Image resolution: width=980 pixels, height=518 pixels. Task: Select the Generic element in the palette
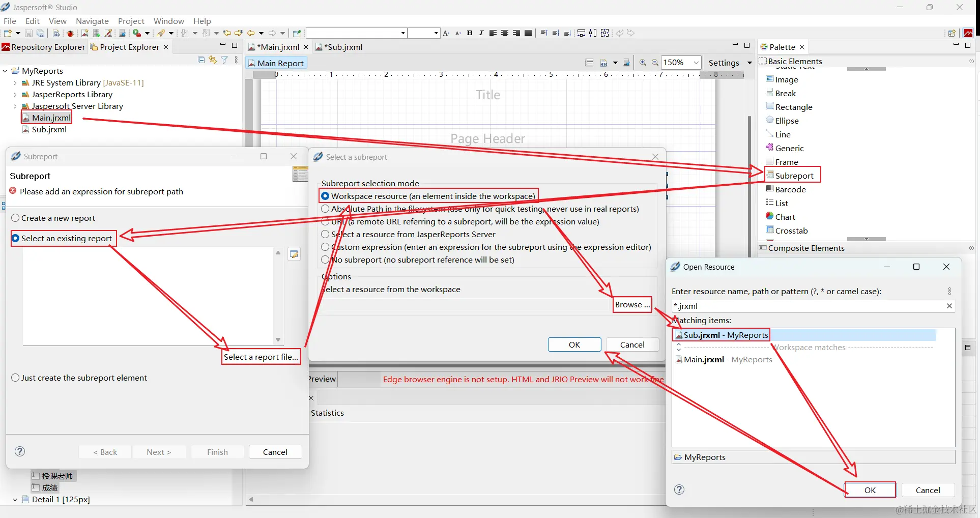(x=785, y=149)
